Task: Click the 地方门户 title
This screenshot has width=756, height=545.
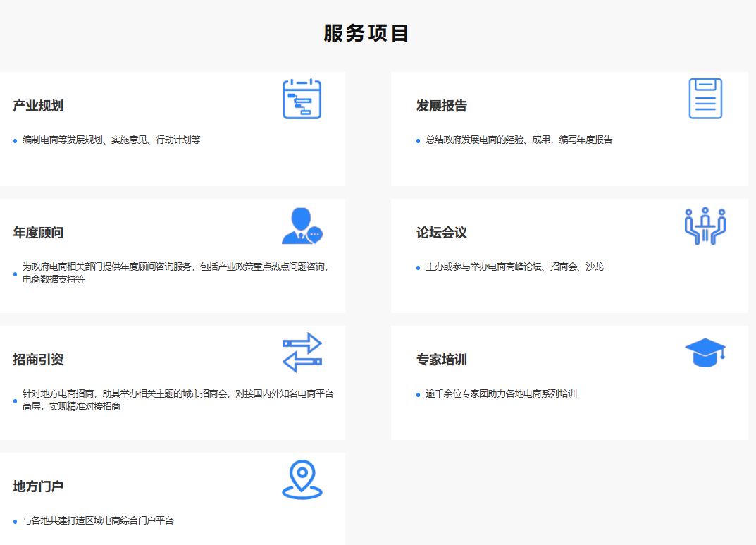Action: pyautogui.click(x=39, y=486)
